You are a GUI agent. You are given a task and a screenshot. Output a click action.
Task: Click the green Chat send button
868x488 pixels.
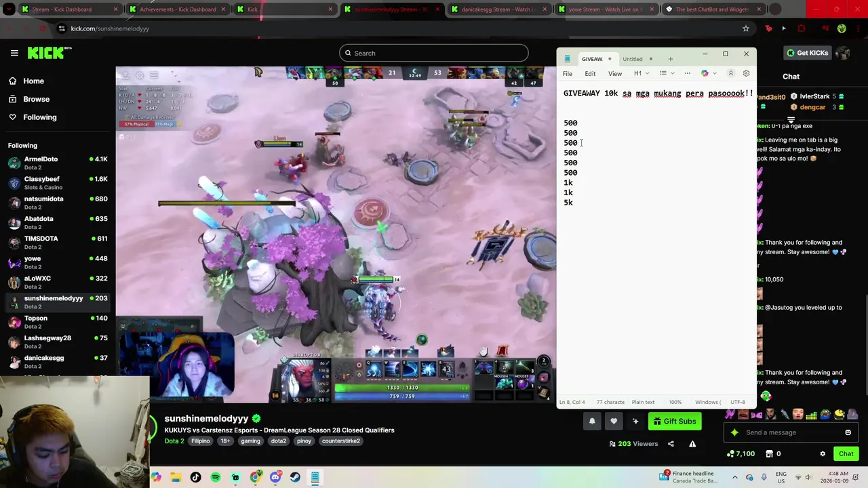pos(846,453)
